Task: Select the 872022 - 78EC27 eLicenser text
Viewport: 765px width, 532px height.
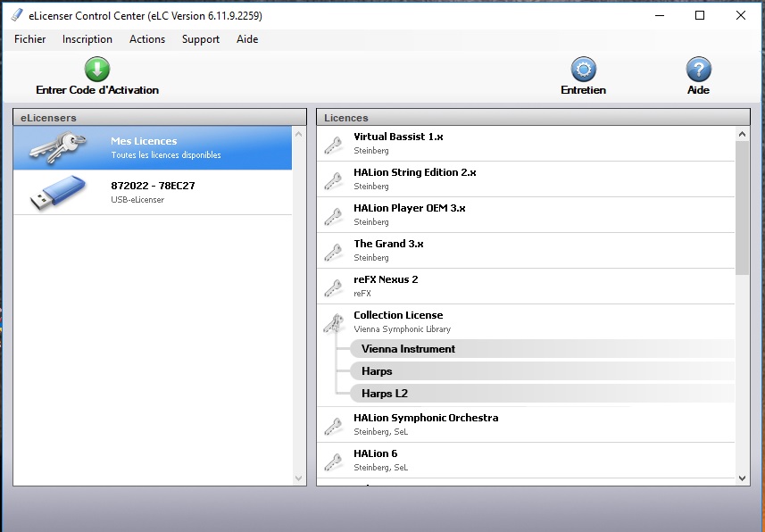Action: click(x=153, y=186)
